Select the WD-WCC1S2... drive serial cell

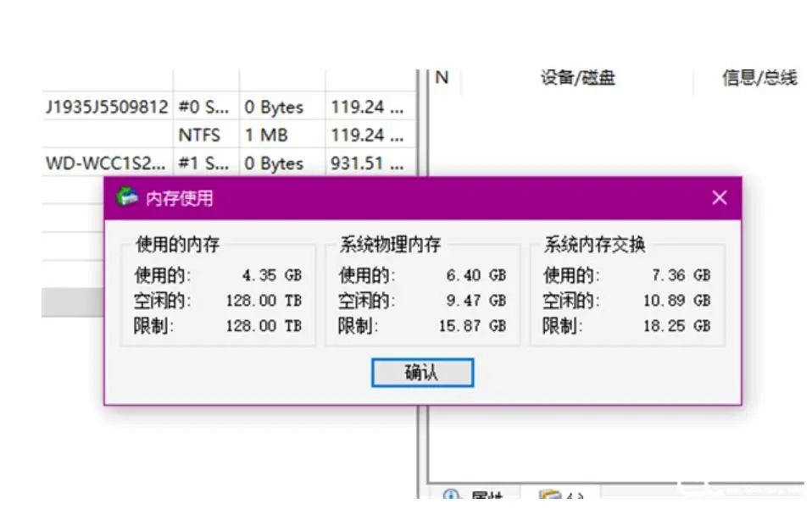106,163
